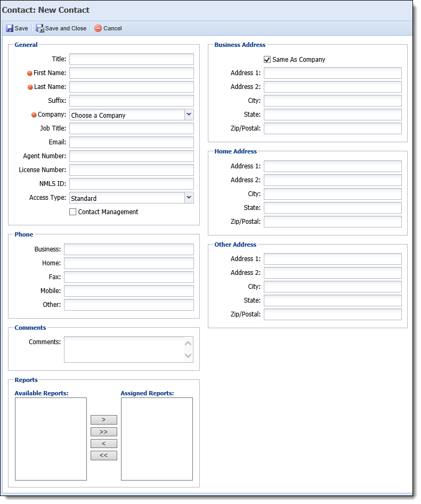The width and height of the screenshot is (421, 504).
Task: Click the Mobile phone field
Action: point(129,291)
